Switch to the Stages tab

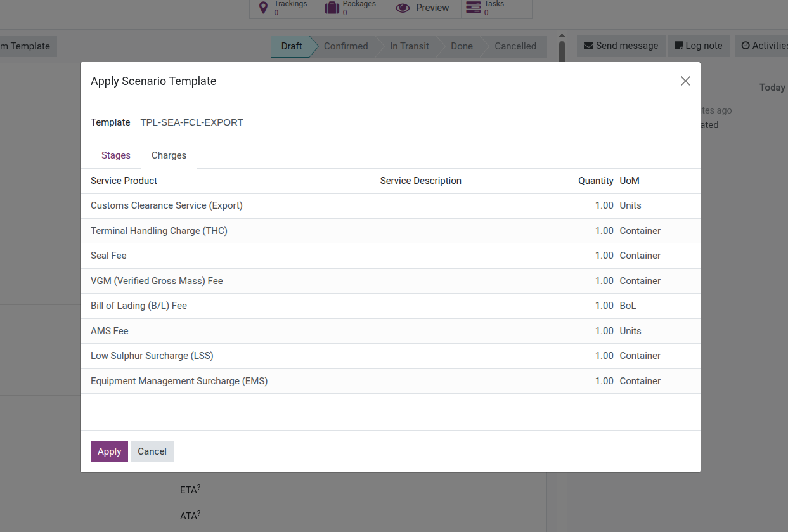[x=116, y=155]
